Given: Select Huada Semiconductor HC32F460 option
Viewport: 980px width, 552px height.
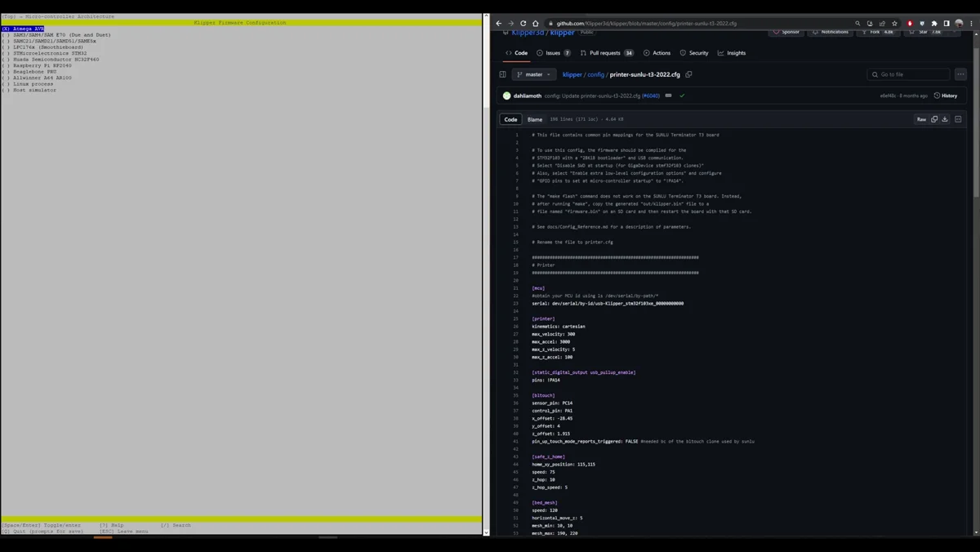Looking at the screenshot, I should 51,60.
